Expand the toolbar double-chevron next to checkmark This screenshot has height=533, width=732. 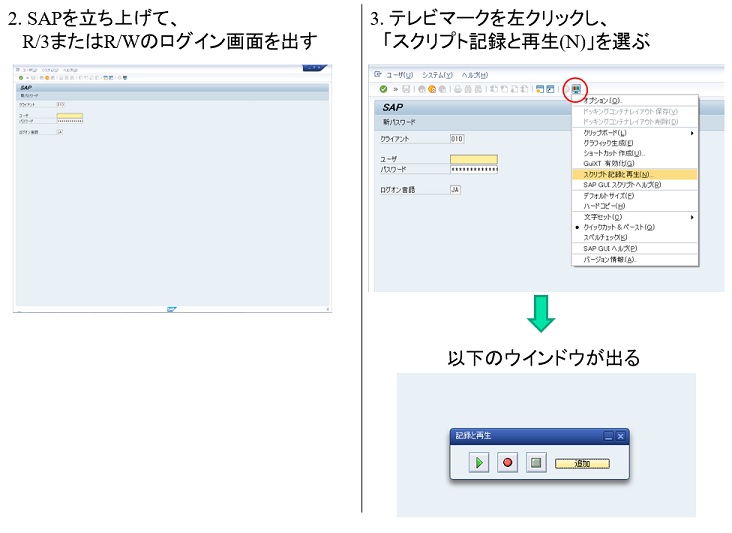[x=395, y=89]
